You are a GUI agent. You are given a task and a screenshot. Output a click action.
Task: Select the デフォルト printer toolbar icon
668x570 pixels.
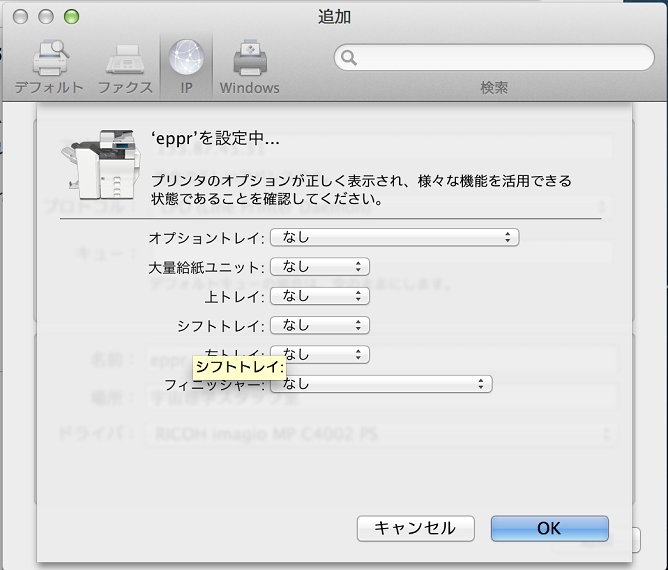pos(48,68)
